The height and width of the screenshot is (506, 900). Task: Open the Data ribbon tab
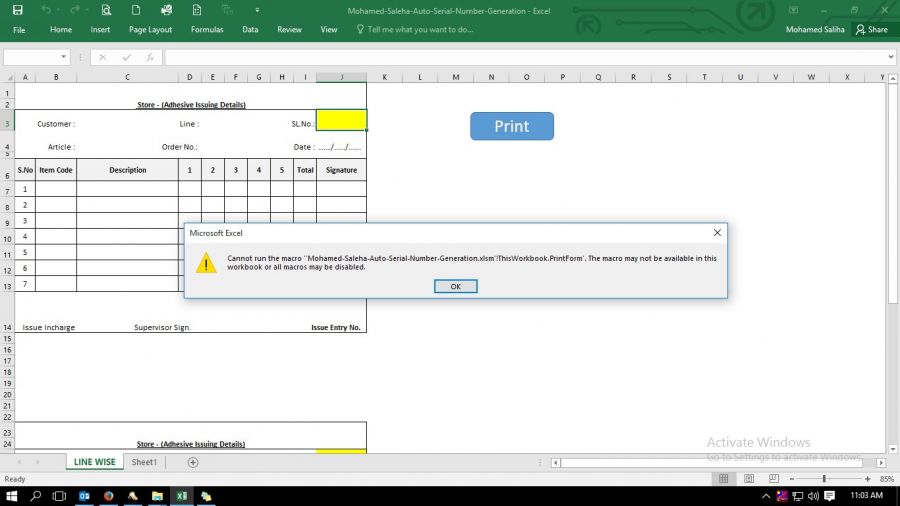[250, 30]
